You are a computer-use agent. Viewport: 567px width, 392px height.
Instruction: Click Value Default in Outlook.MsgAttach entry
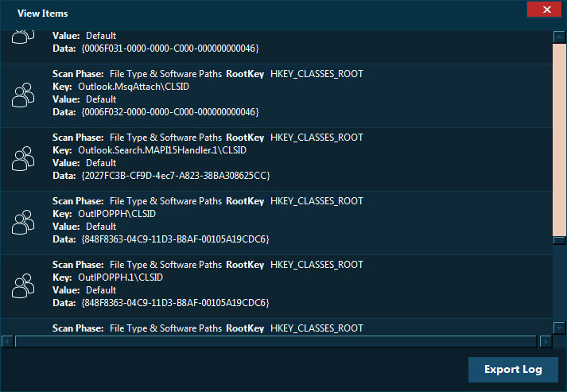click(84, 99)
